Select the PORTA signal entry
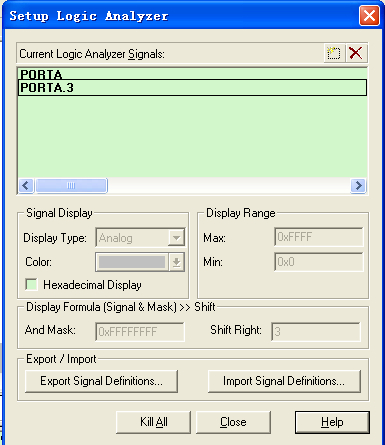The image size is (385, 445). pyautogui.click(x=192, y=74)
